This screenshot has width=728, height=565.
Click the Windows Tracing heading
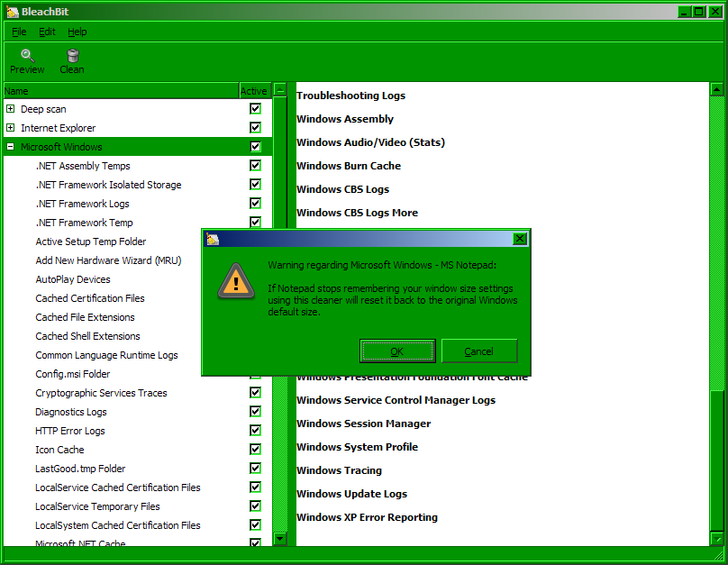tap(339, 470)
